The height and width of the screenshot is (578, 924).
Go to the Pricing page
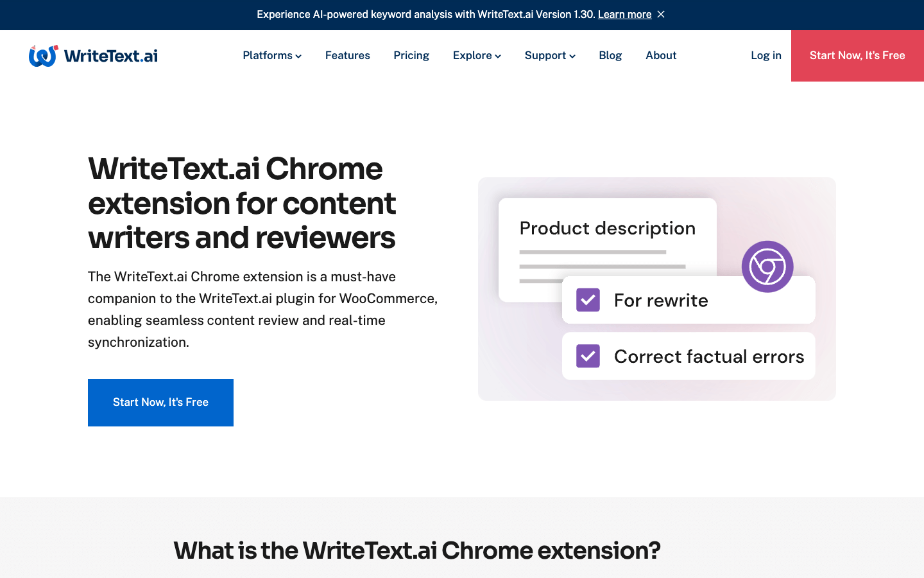[x=411, y=55]
